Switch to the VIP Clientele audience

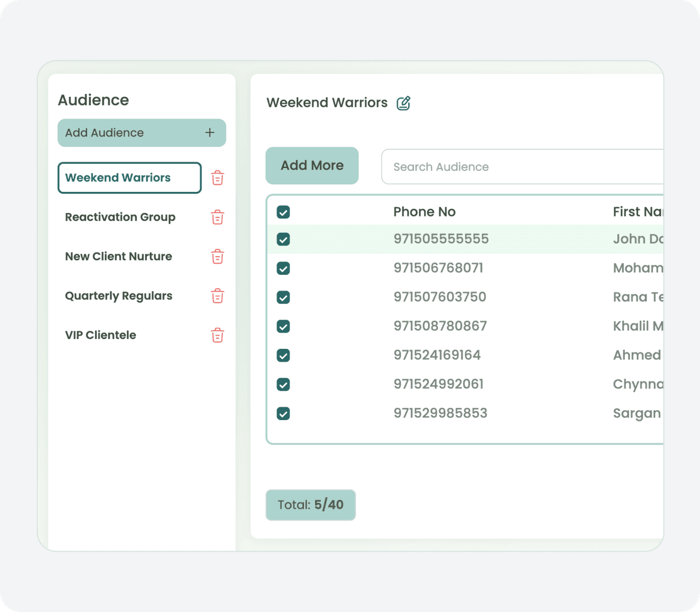click(x=100, y=335)
